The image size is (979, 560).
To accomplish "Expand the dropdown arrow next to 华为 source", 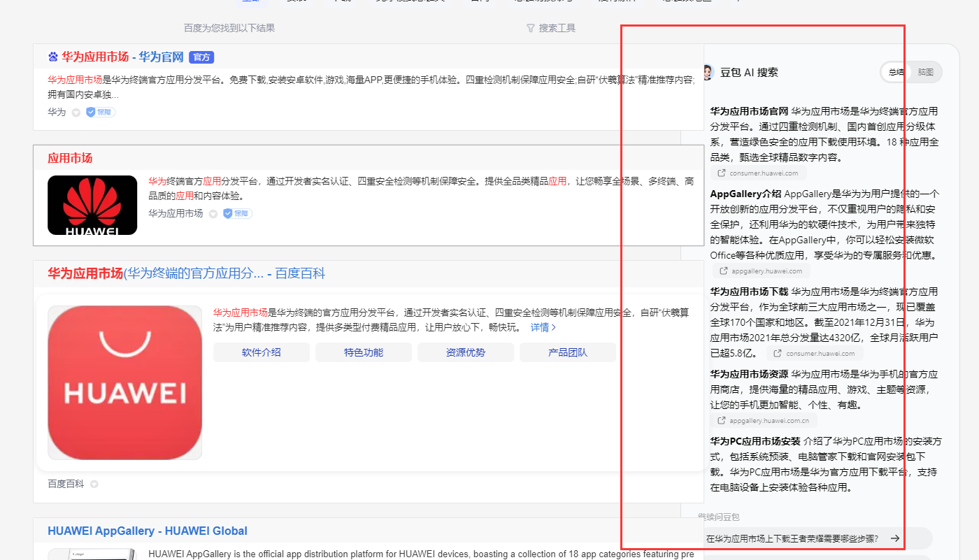I will (x=76, y=113).
